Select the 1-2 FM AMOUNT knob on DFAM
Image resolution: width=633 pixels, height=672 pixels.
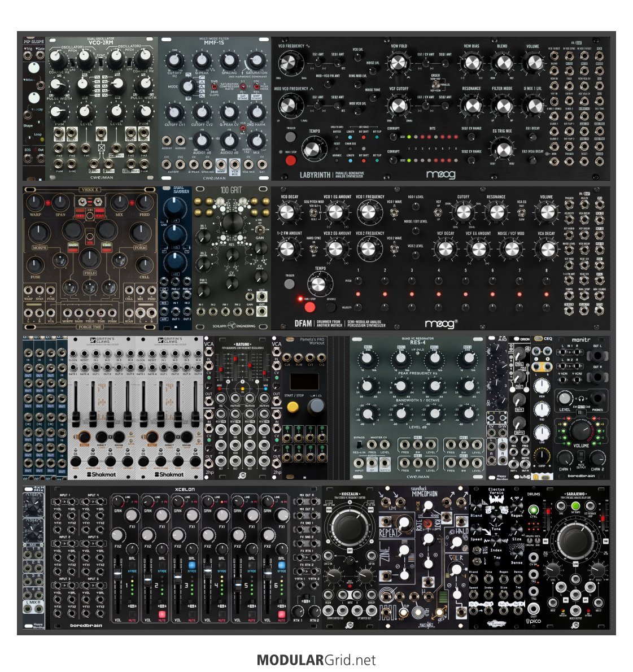point(287,248)
